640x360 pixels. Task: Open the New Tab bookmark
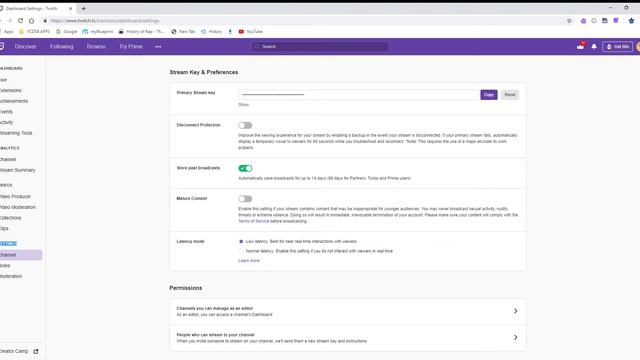(183, 31)
